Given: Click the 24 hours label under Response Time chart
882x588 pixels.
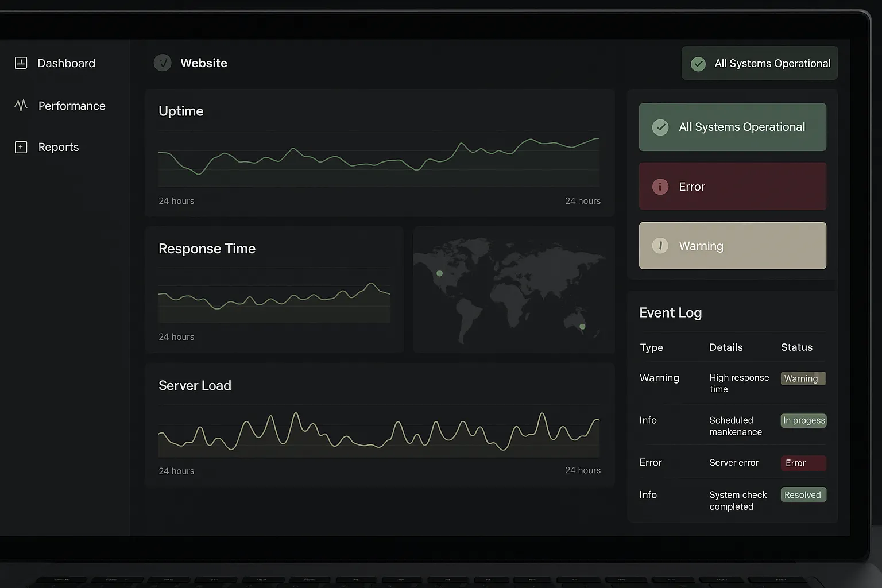Looking at the screenshot, I should 176,337.
